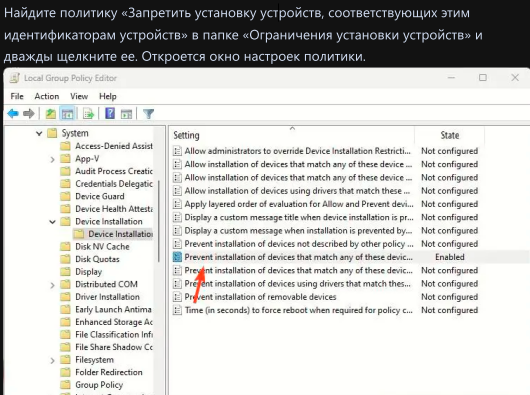
Task: Select the Audit Process Creation folder
Action: (106, 171)
